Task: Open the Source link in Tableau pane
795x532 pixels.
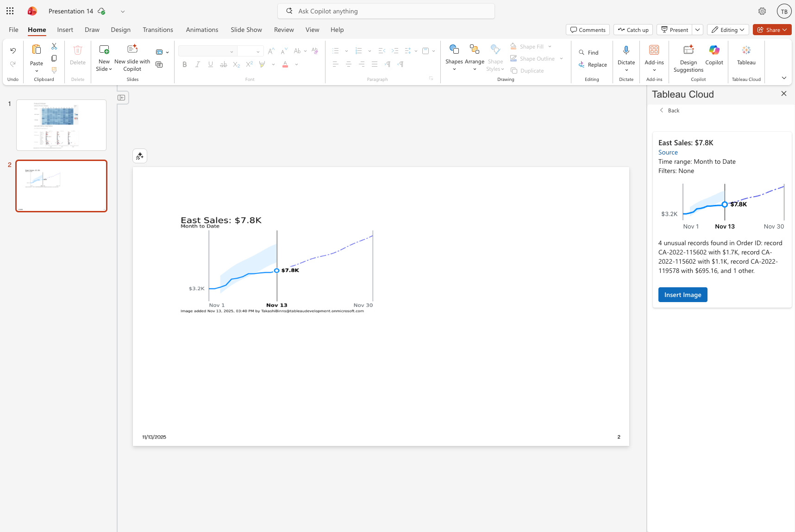Action: pos(668,152)
